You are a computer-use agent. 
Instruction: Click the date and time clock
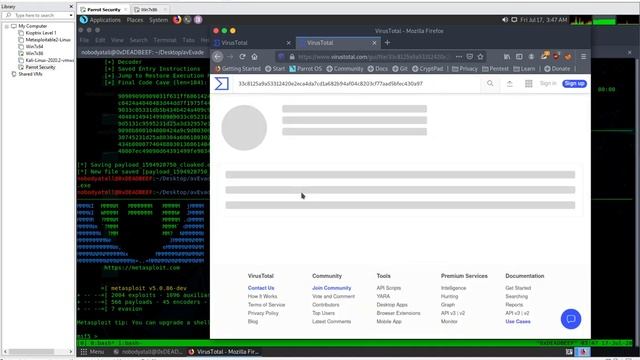click(544, 20)
